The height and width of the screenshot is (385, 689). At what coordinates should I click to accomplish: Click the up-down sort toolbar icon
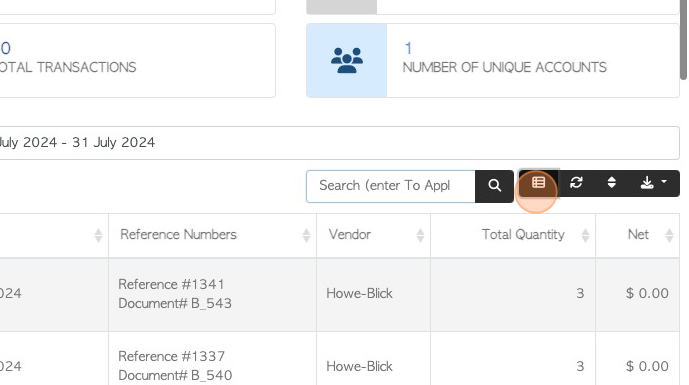tap(612, 183)
